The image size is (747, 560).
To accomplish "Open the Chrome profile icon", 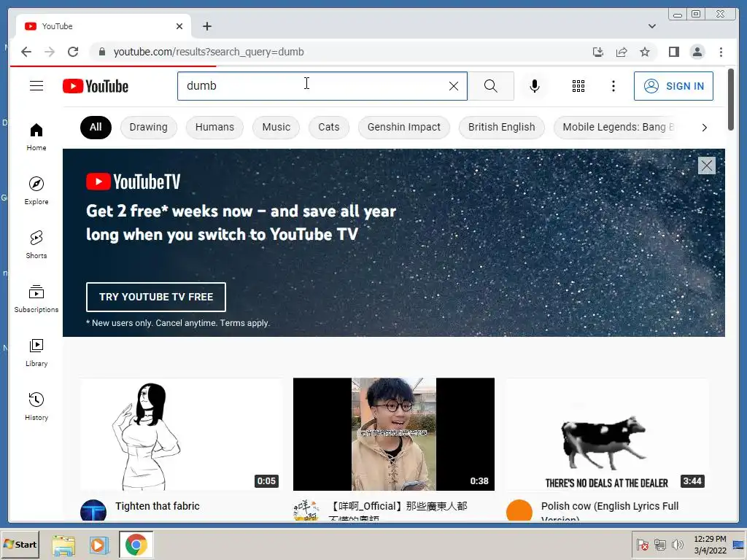I will click(697, 52).
